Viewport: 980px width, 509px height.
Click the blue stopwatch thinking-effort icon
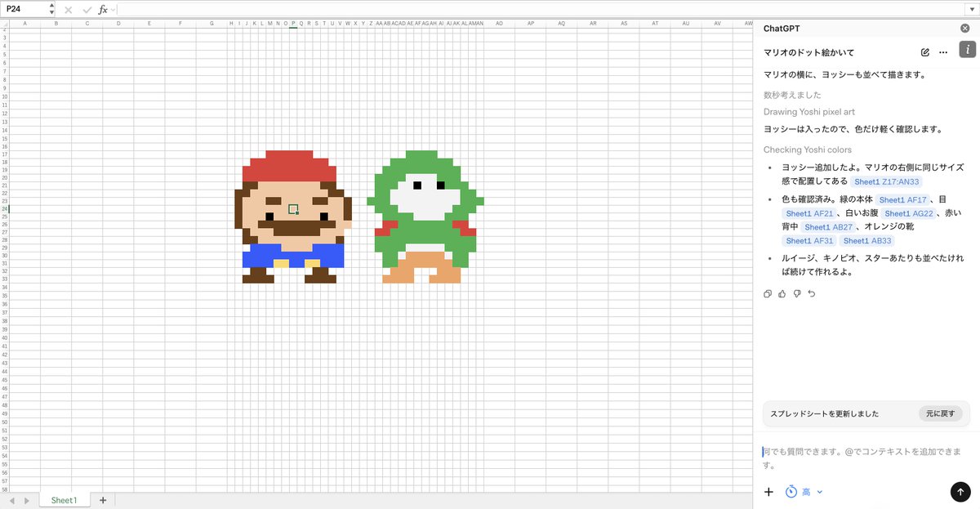[791, 492]
